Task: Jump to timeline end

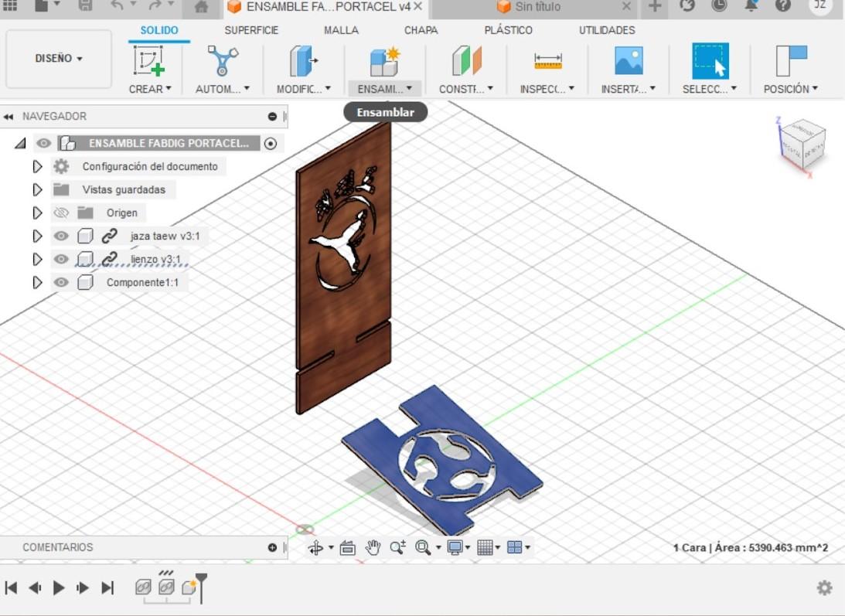Action: click(107, 587)
